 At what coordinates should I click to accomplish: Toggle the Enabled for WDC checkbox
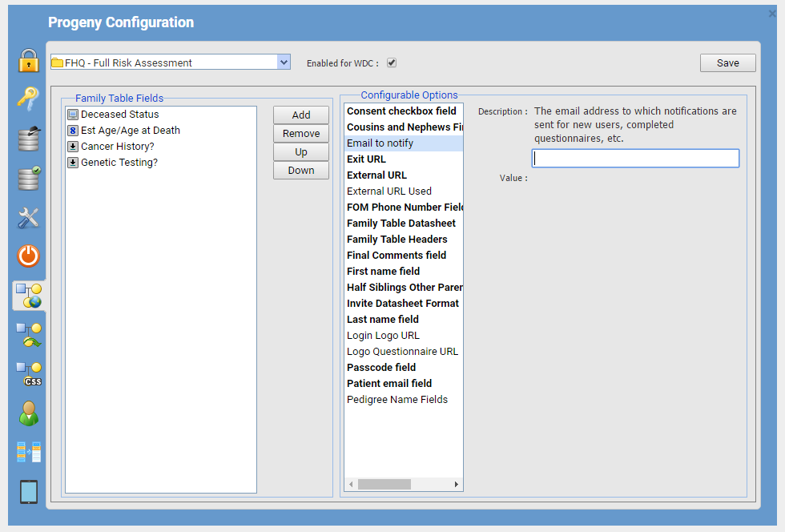392,62
